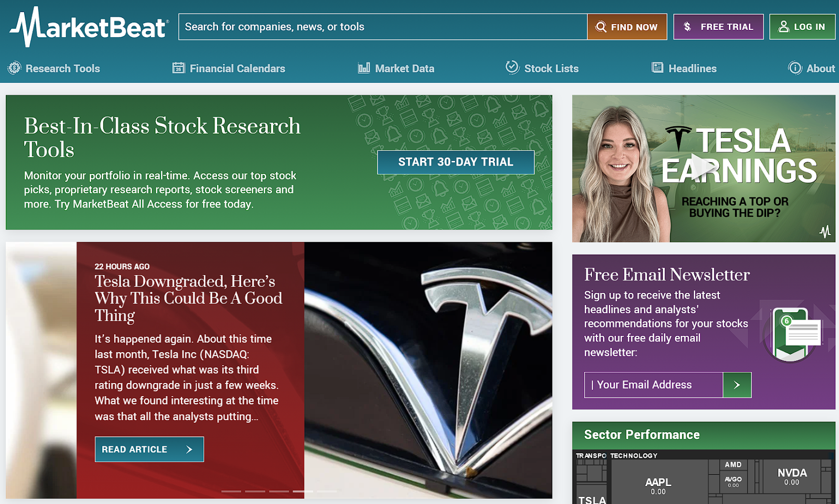This screenshot has height=504, width=839.
Task: Click the LOG IN button
Action: coord(802,27)
